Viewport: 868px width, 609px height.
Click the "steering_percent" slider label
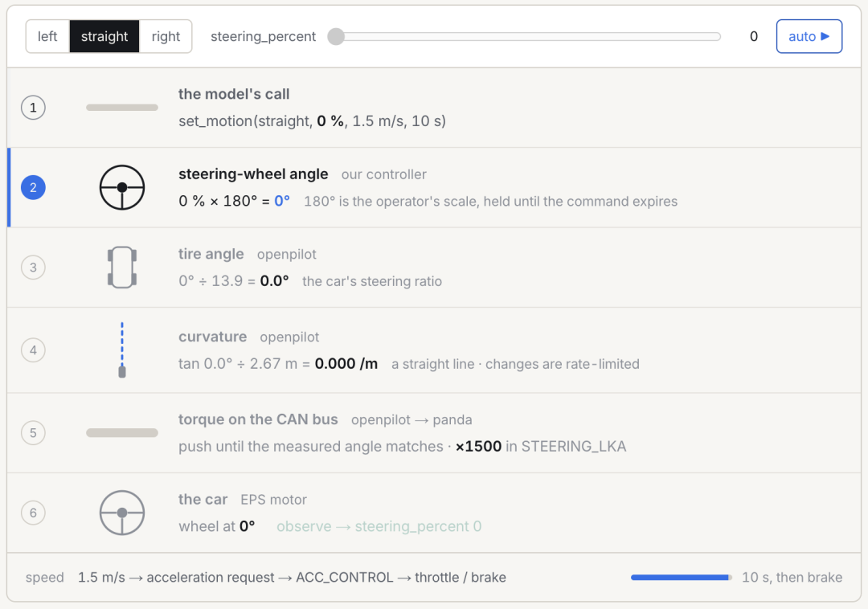pyautogui.click(x=263, y=36)
